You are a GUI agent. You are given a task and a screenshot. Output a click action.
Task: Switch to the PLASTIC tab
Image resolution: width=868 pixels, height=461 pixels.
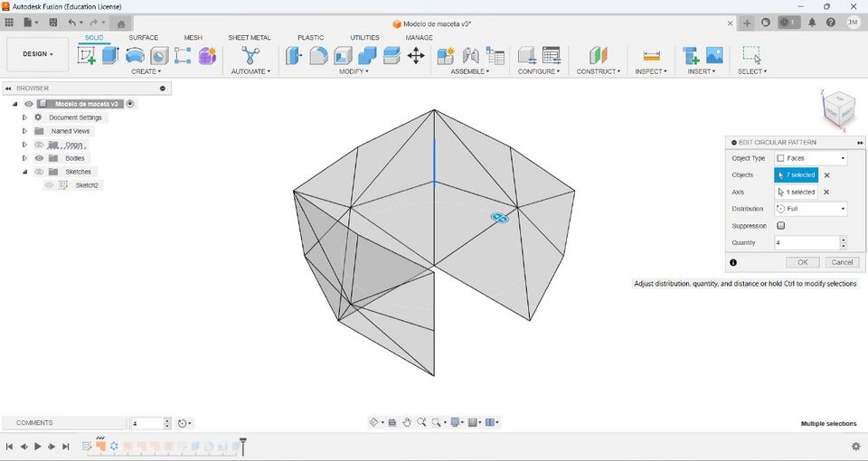click(310, 38)
